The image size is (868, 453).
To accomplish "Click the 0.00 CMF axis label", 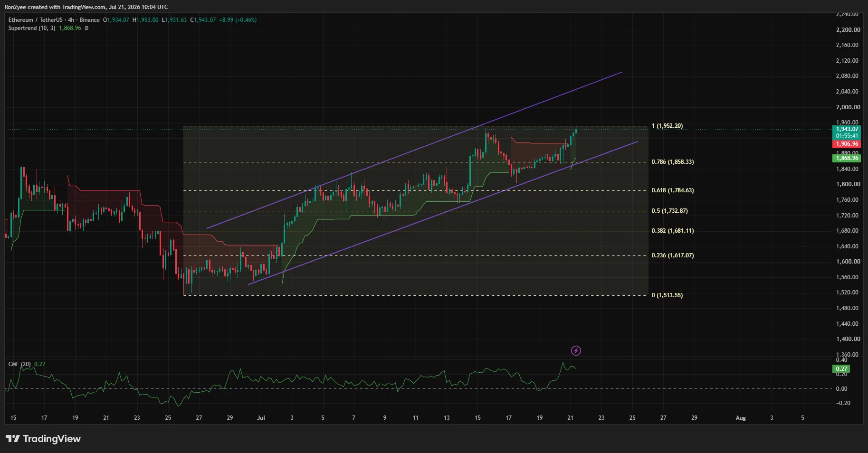I will [x=841, y=389].
